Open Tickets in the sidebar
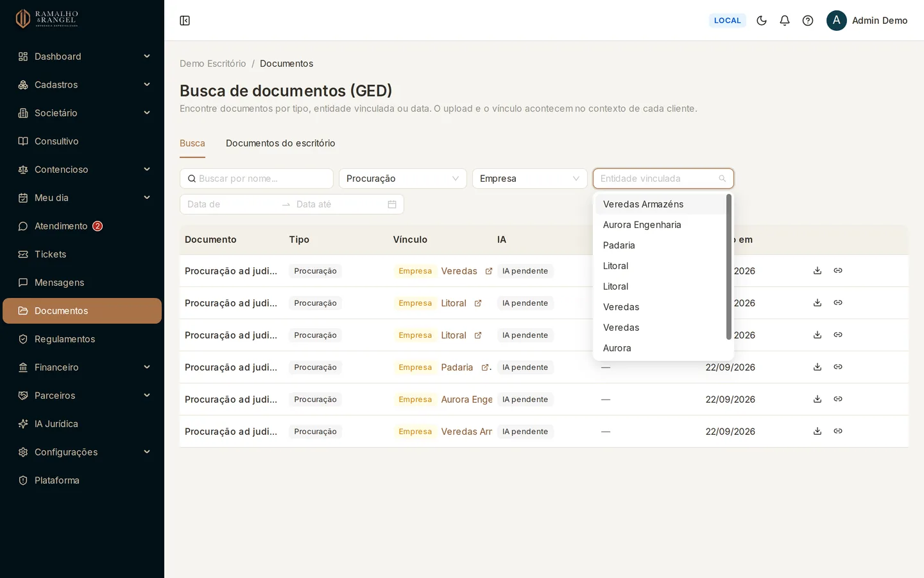Viewport: 924px width, 578px height. click(82, 254)
